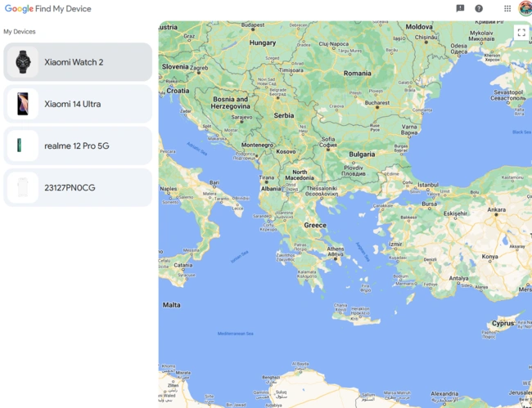Click the Croatia label on the map
532x408 pixels.
tap(178, 91)
